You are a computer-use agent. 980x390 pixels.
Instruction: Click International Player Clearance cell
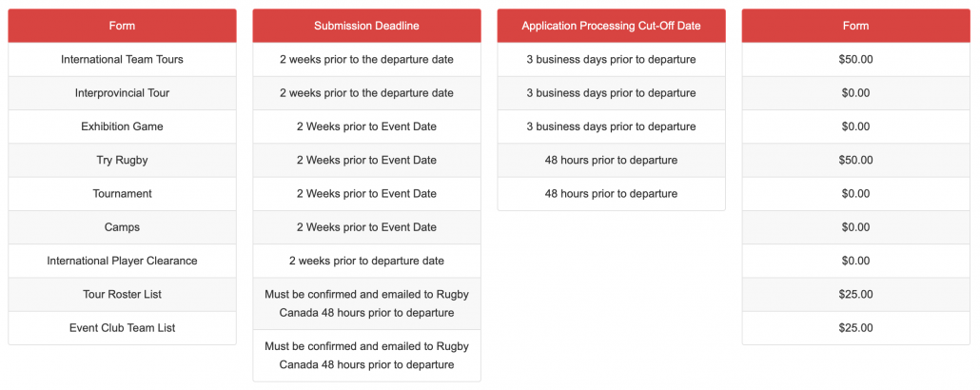tap(122, 262)
